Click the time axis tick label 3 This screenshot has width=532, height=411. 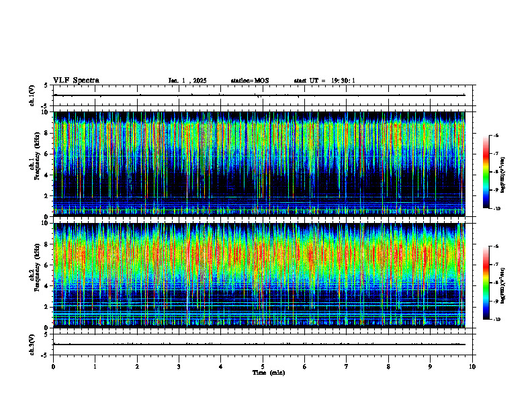(179, 367)
